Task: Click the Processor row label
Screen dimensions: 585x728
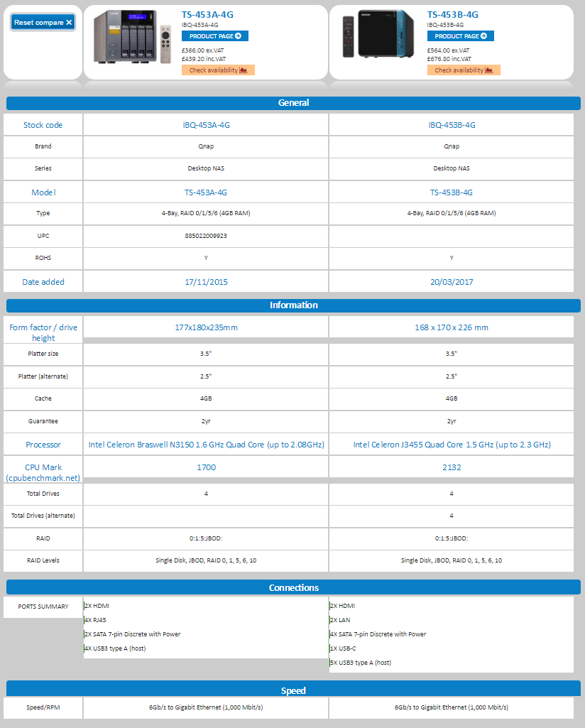Action: [43, 445]
